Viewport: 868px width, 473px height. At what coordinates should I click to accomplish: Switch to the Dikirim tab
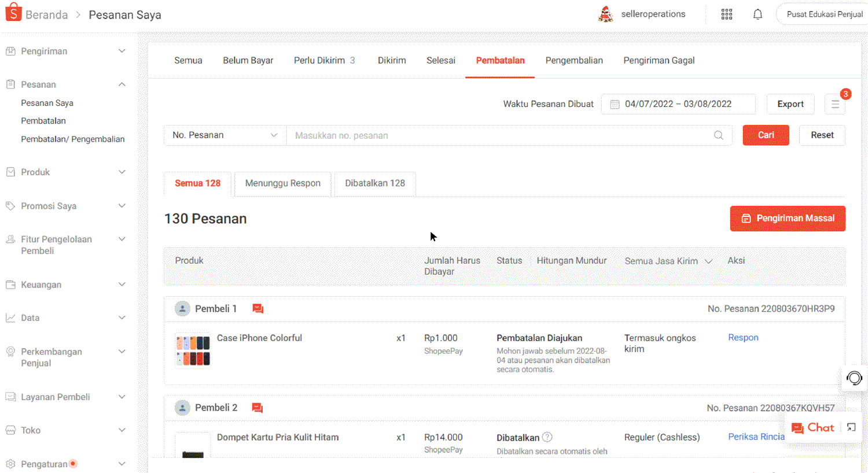[x=391, y=60]
